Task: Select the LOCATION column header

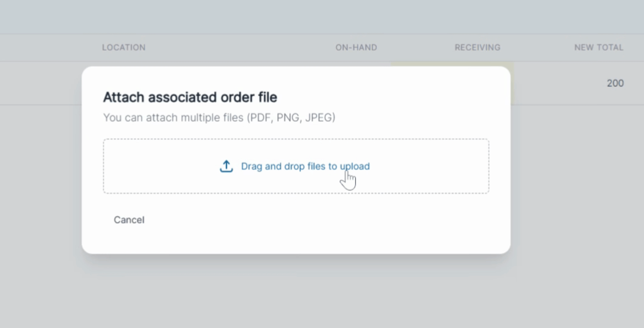Action: point(124,47)
